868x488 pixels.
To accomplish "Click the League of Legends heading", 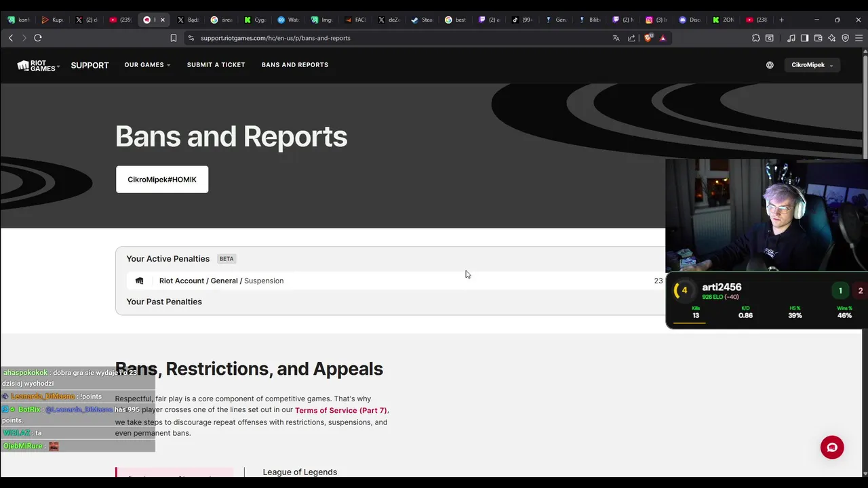I will point(300,472).
